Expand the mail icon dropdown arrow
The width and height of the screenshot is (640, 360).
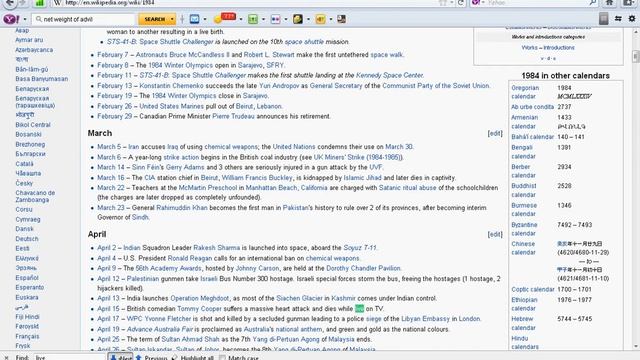pyautogui.click(x=205, y=19)
